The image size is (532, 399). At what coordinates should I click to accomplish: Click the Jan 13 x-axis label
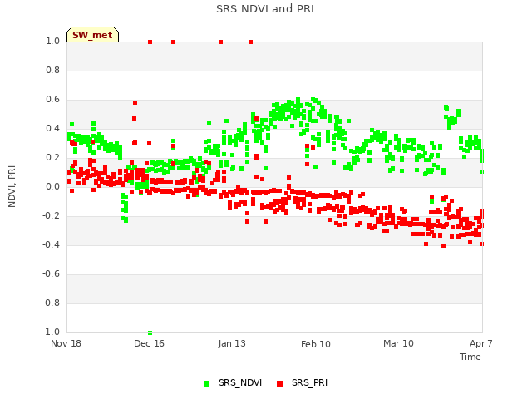232,343
